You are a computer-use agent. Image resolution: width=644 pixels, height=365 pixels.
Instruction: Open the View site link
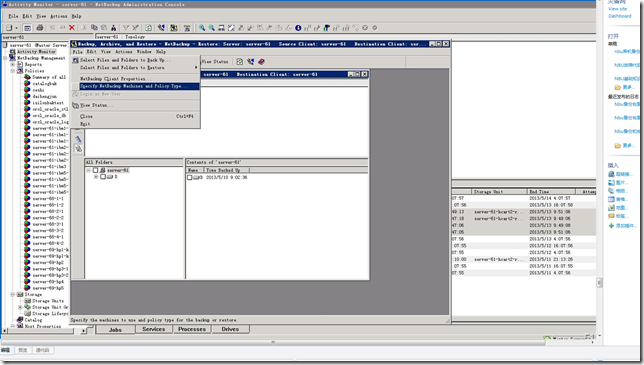617,9
